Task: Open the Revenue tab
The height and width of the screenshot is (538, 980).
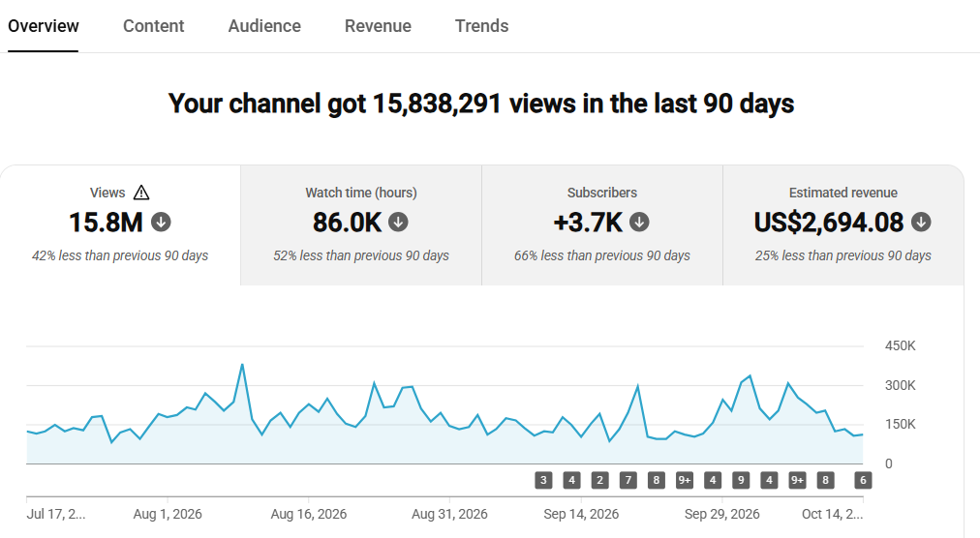Action: [x=378, y=26]
